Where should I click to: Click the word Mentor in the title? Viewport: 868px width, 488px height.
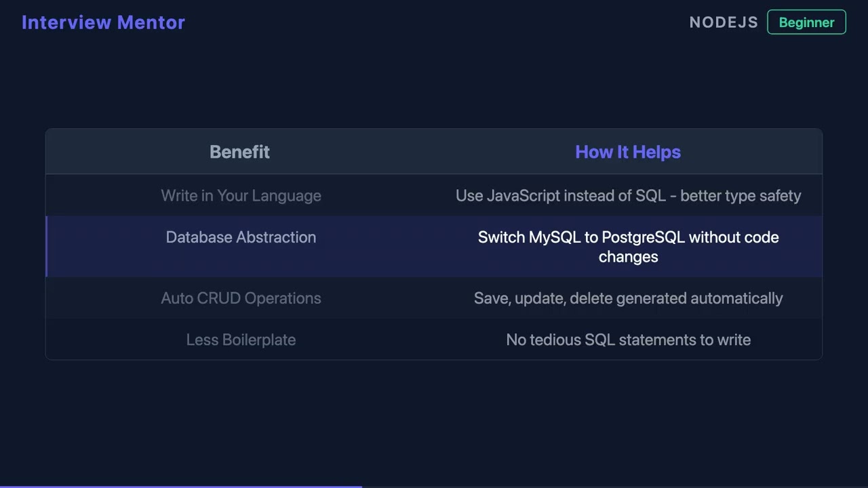151,22
